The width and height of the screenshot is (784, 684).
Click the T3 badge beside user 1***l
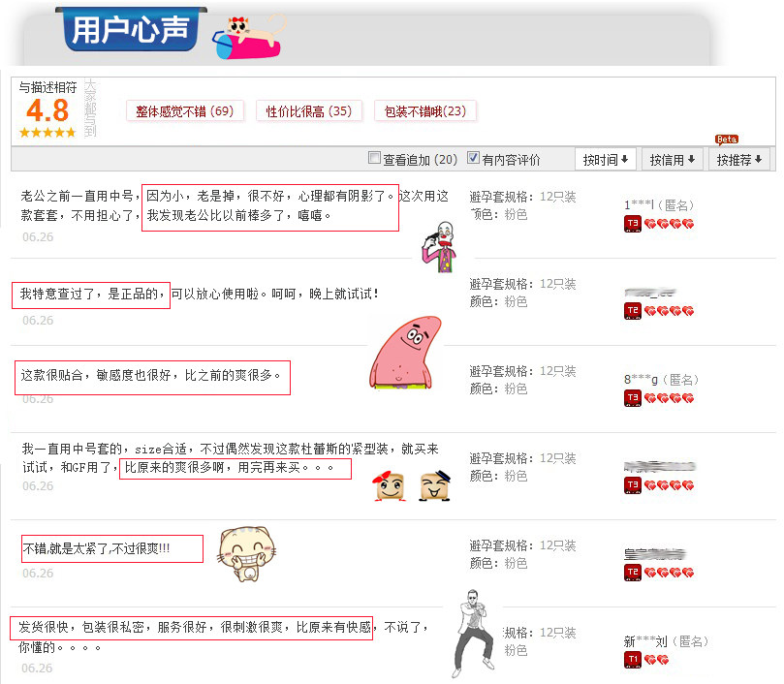633,224
